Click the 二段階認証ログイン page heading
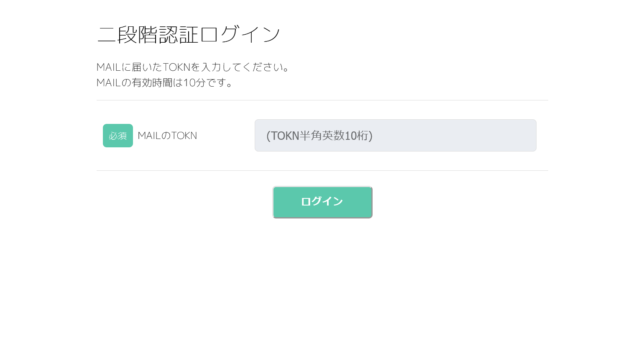This screenshot has width=644, height=352. tap(189, 34)
